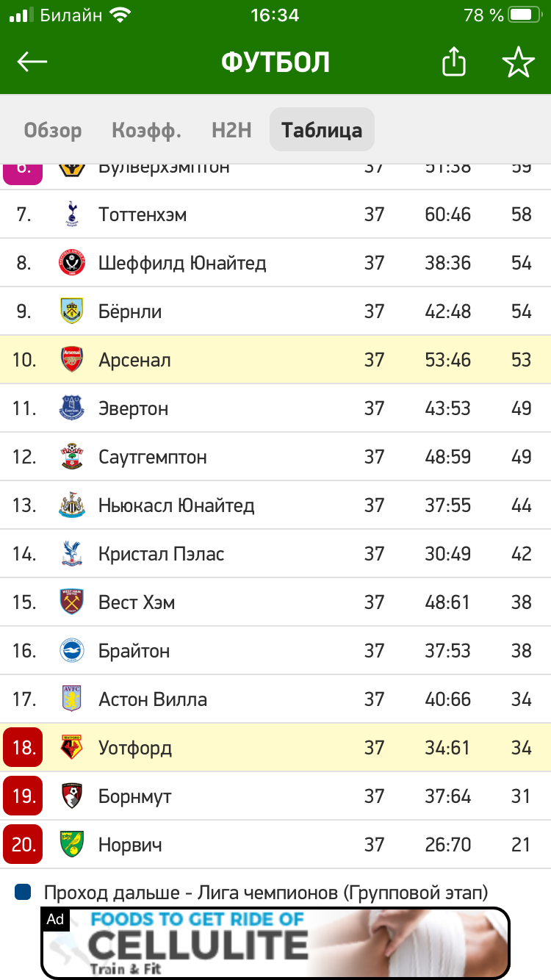551x980 pixels.
Task: Select the Ньюкасл Юнайтед row
Action: click(275, 505)
